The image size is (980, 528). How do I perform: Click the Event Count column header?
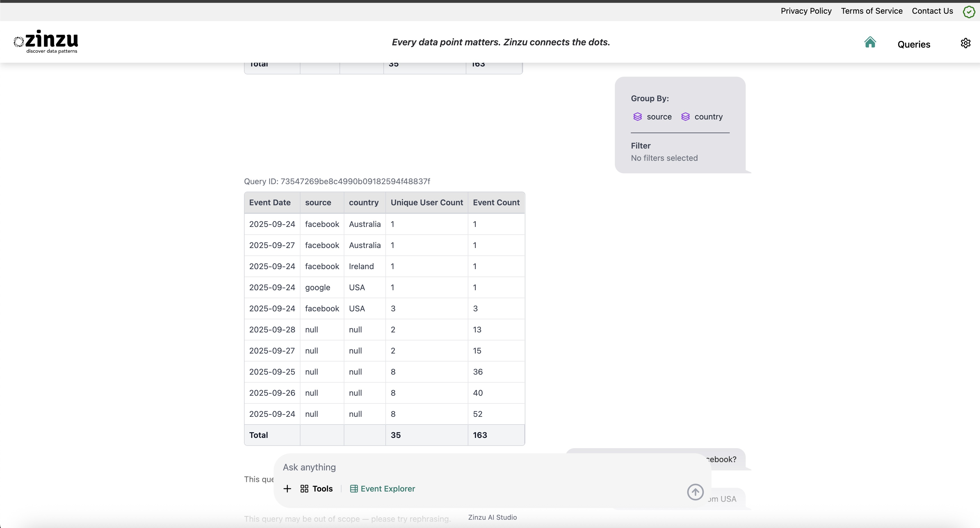point(496,203)
